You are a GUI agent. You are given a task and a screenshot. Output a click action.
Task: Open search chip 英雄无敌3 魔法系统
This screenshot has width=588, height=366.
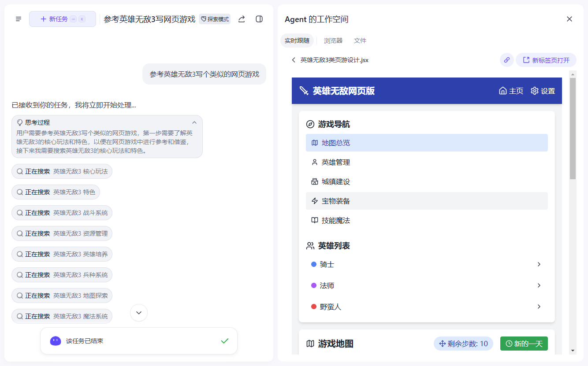[x=62, y=316]
